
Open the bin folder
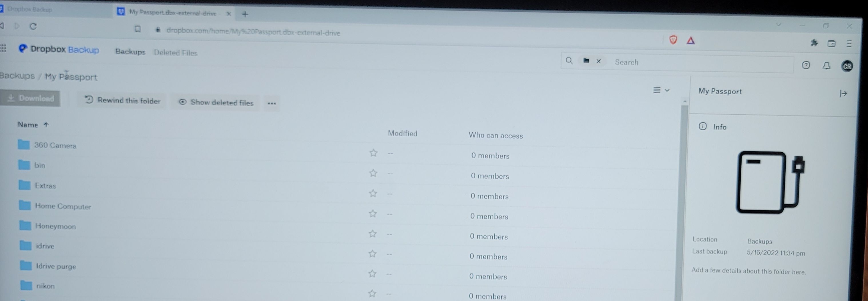coord(40,166)
